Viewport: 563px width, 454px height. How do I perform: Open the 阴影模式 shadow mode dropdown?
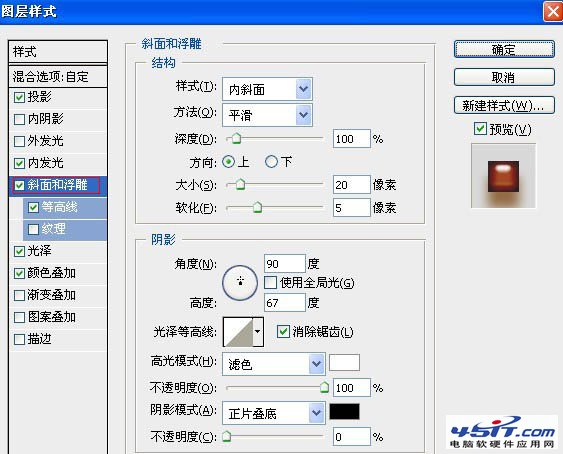pyautogui.click(x=274, y=413)
